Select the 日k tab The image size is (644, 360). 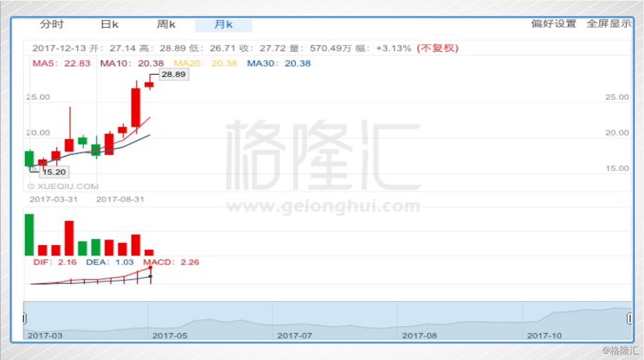110,25
